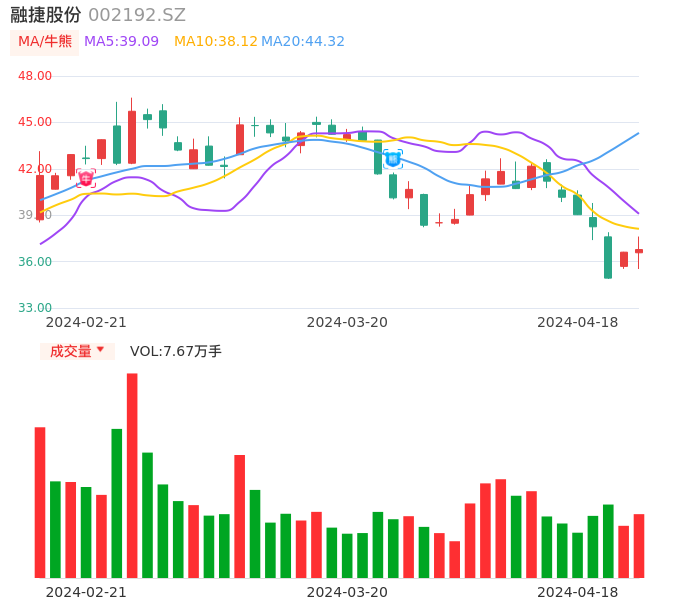This screenshot has width=686, height=606.
Task: Click the rightmost red volume bar
Action: tap(639, 545)
